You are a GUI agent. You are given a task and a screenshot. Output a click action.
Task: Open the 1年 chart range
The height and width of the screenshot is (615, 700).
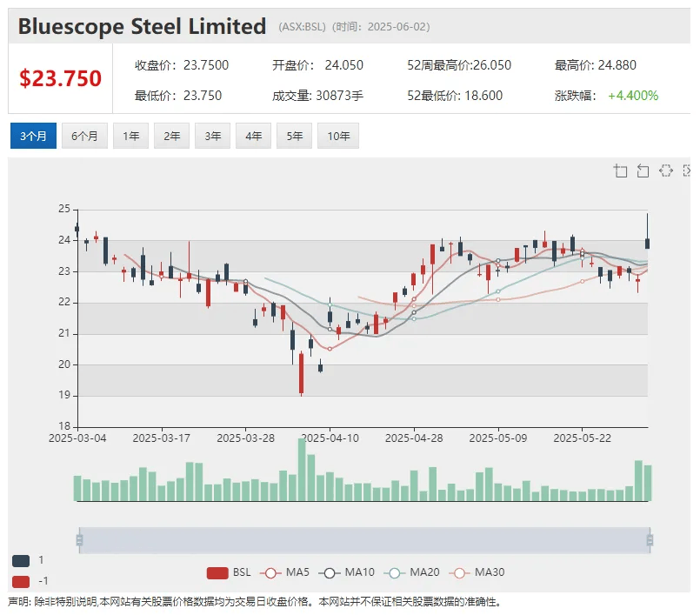[x=130, y=136]
